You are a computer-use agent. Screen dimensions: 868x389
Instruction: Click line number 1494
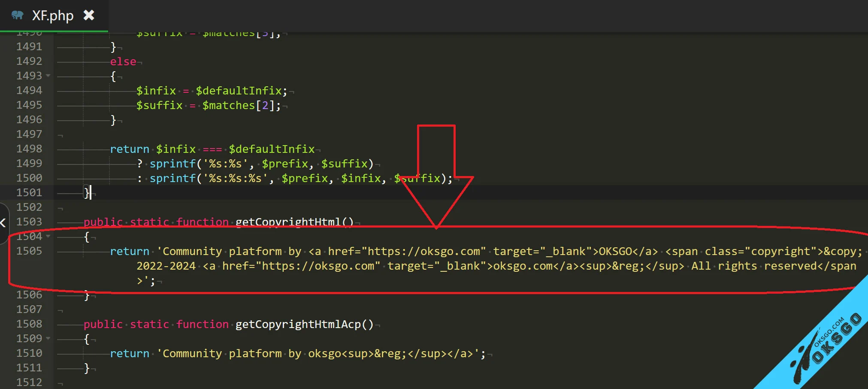pos(29,90)
